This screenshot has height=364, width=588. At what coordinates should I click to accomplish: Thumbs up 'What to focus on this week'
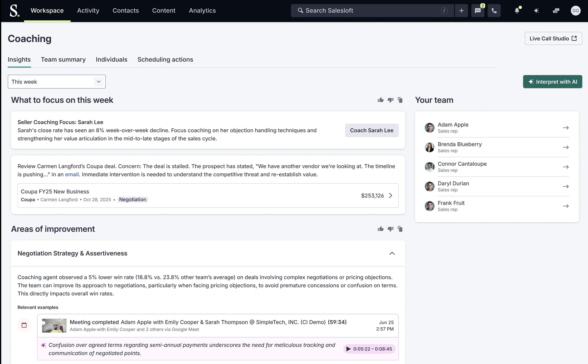(x=381, y=100)
